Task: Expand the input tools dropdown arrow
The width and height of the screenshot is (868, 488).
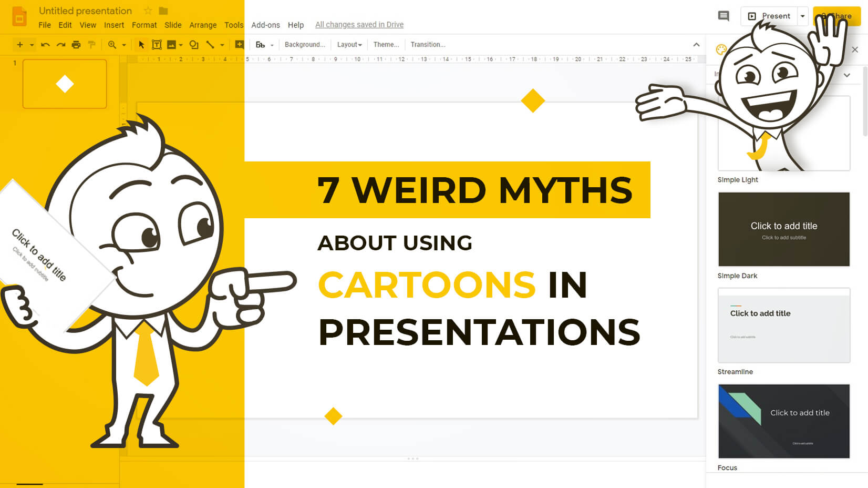Action: click(272, 45)
